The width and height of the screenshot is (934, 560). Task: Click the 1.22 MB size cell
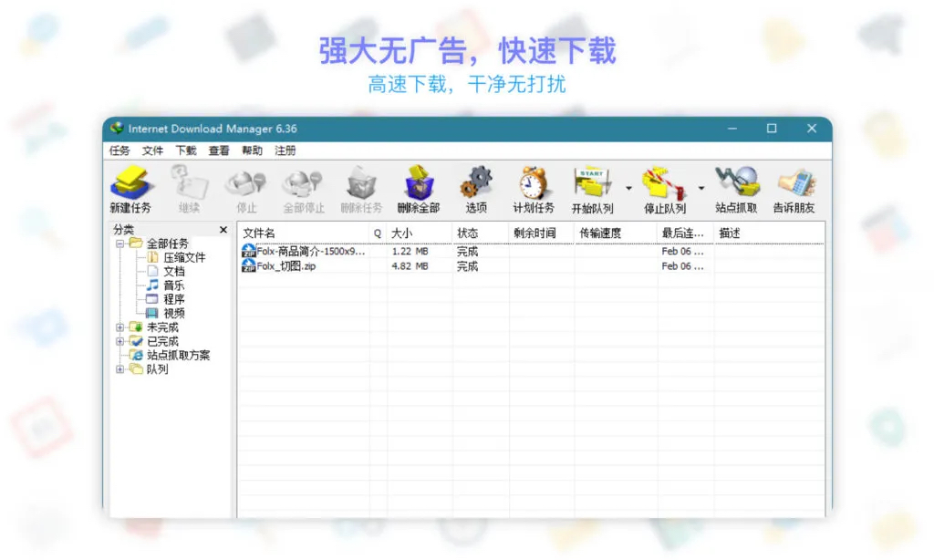click(410, 252)
